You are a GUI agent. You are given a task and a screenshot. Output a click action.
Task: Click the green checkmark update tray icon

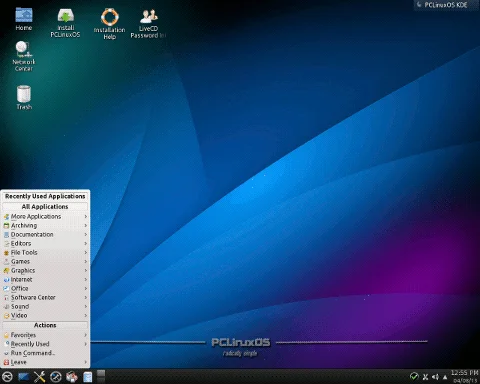[x=414, y=376]
